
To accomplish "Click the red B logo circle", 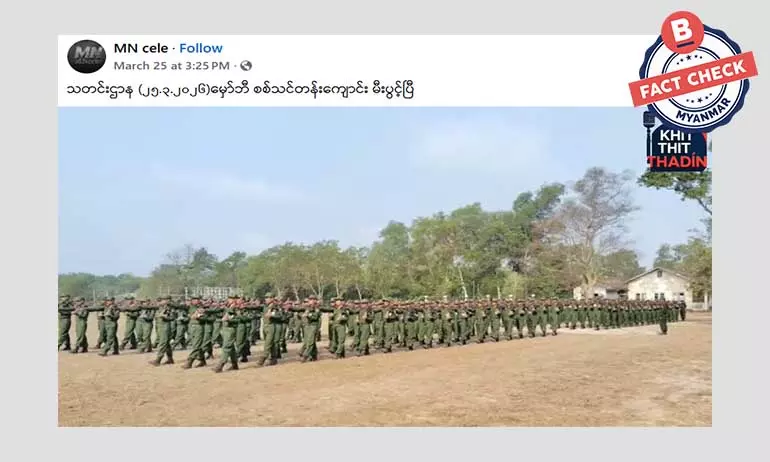I will coord(682,31).
